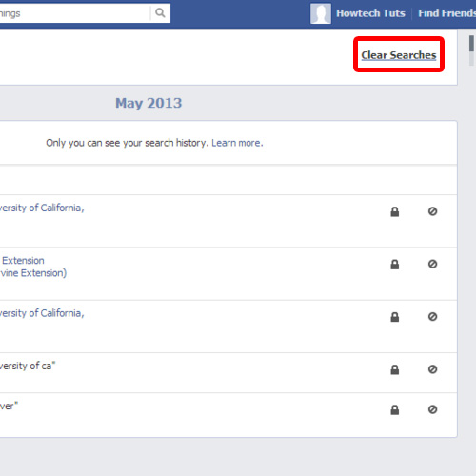Click lock icon on first University of California row
The height and width of the screenshot is (476, 476).
395,211
